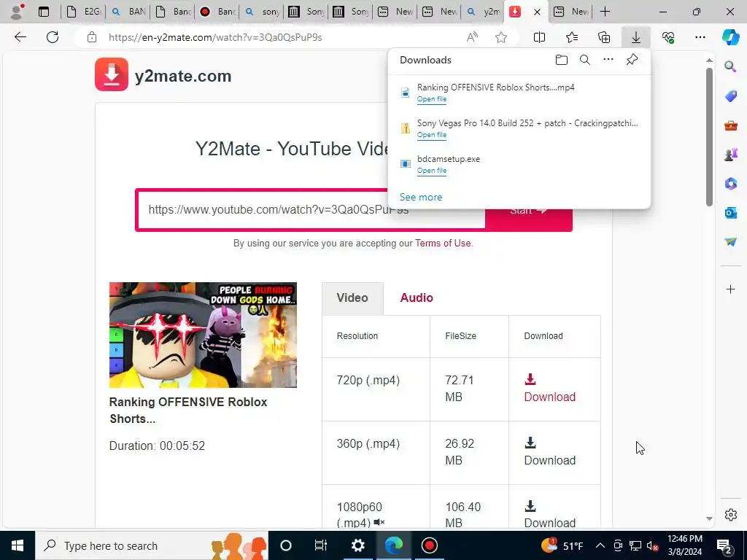Open the profile avatar icon
Viewport: 747px width, 560px height.
18,12
